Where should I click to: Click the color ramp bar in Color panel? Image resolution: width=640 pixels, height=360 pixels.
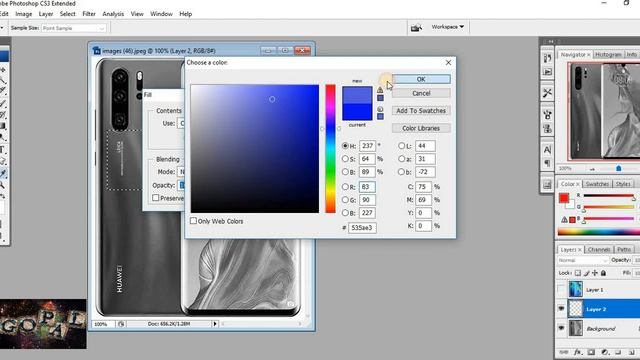pos(598,232)
